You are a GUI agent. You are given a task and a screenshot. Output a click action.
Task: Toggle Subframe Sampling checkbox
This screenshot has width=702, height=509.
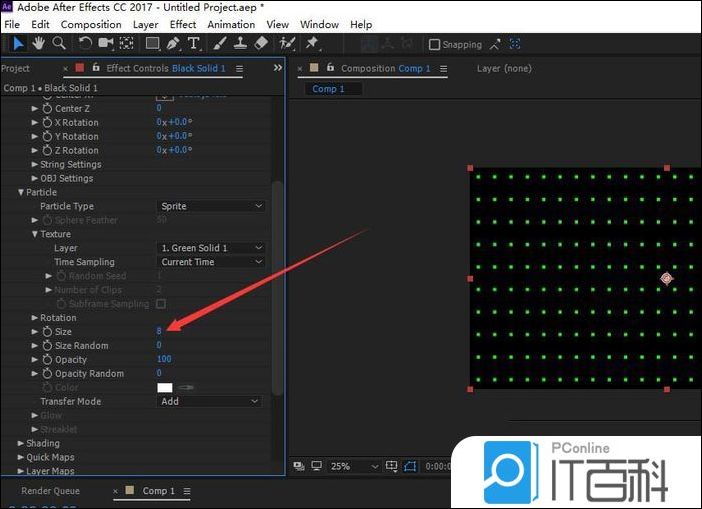coord(161,304)
